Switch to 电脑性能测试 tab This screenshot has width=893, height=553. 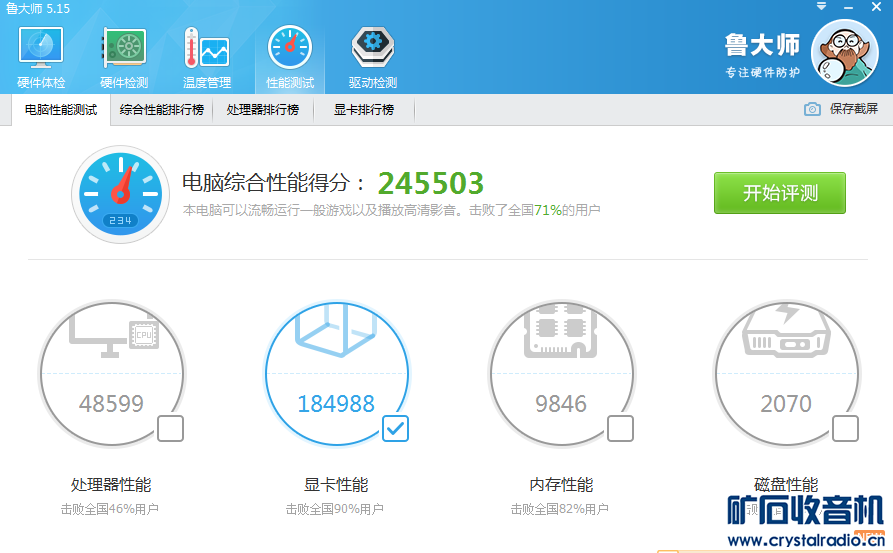[61, 110]
